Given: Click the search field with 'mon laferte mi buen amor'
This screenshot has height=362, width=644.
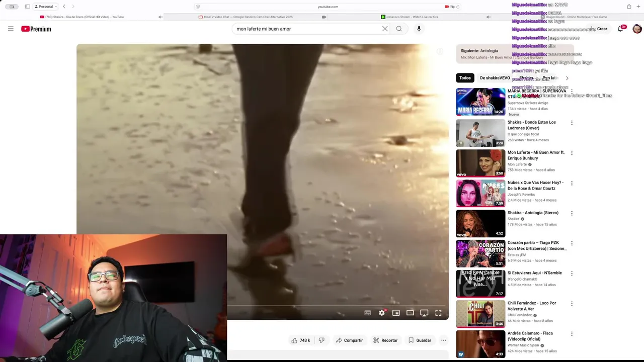Looking at the screenshot, I should (x=307, y=29).
